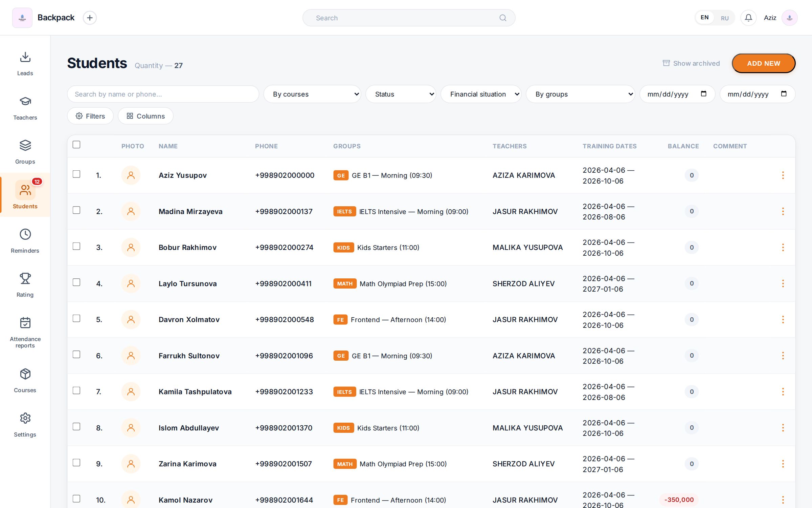The height and width of the screenshot is (508, 812).
Task: Open row actions menu for Islom Abdullayev
Action: click(x=783, y=428)
